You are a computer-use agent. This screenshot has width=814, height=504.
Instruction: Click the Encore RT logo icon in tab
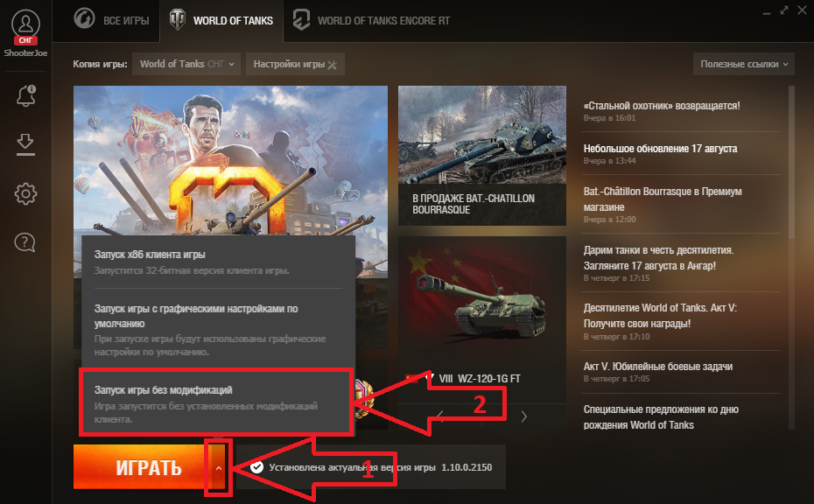(301, 20)
